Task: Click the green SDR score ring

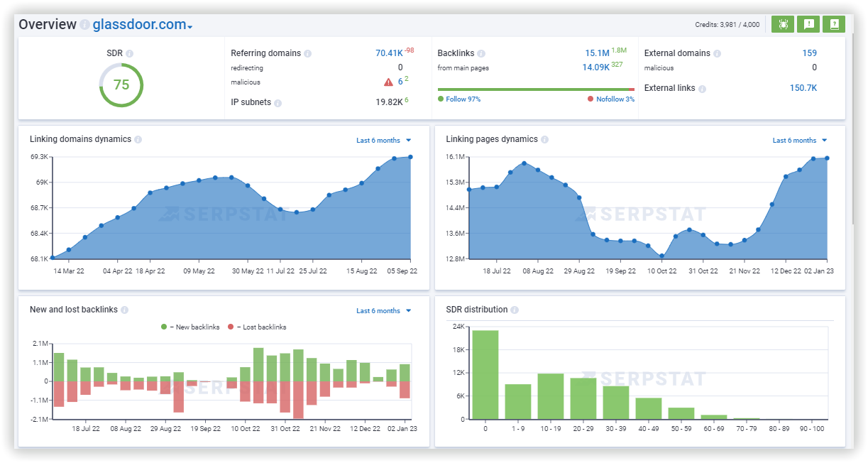Action: click(x=121, y=85)
